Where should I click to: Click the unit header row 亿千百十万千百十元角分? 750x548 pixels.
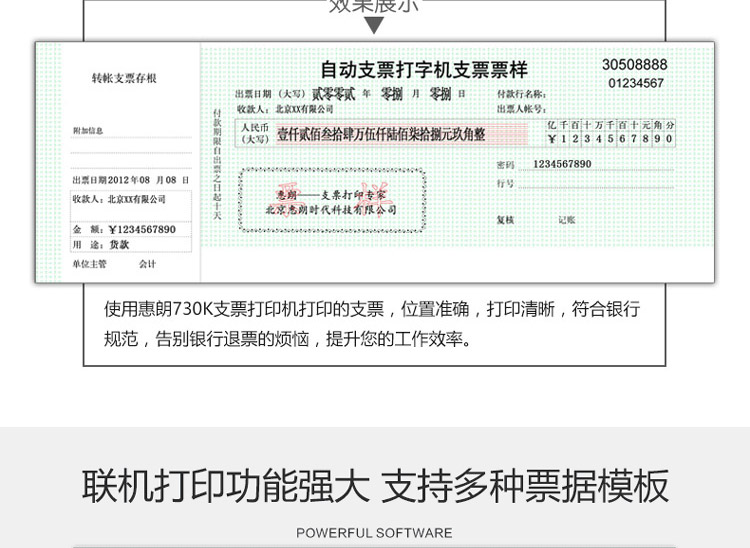tap(611, 125)
